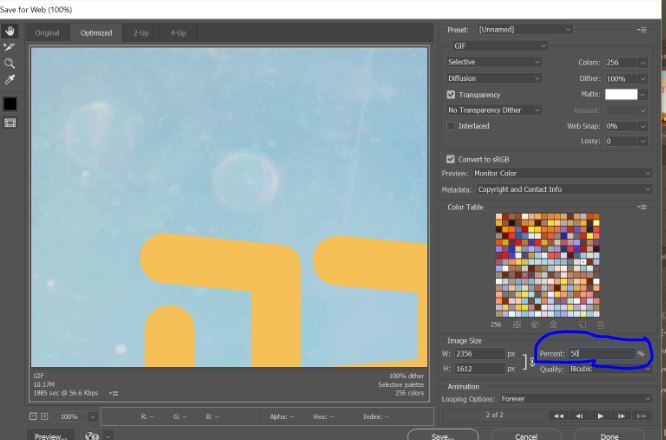
Task: Click inside the color table swatches grid
Action: click(547, 265)
